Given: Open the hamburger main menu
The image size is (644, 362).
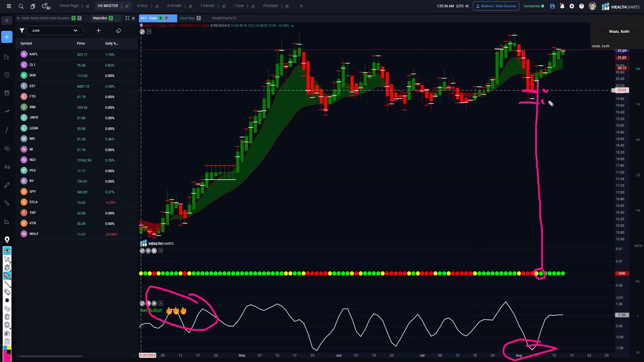Looking at the screenshot, I should click(9, 6).
